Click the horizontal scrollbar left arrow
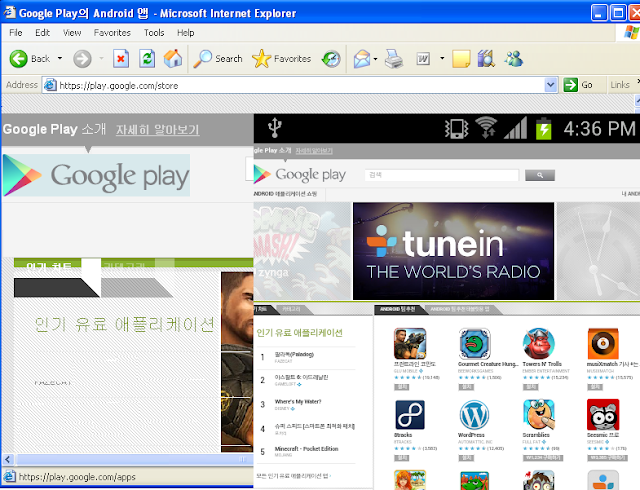Screen dimensions: 640x490 (x=8, y=460)
